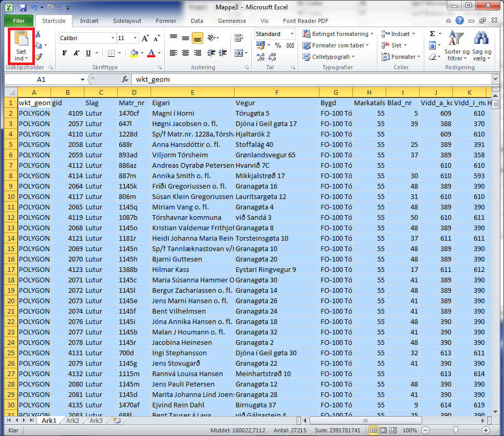The width and height of the screenshot is (504, 436).
Task: Toggle italic (K) formatting
Action: point(77,53)
